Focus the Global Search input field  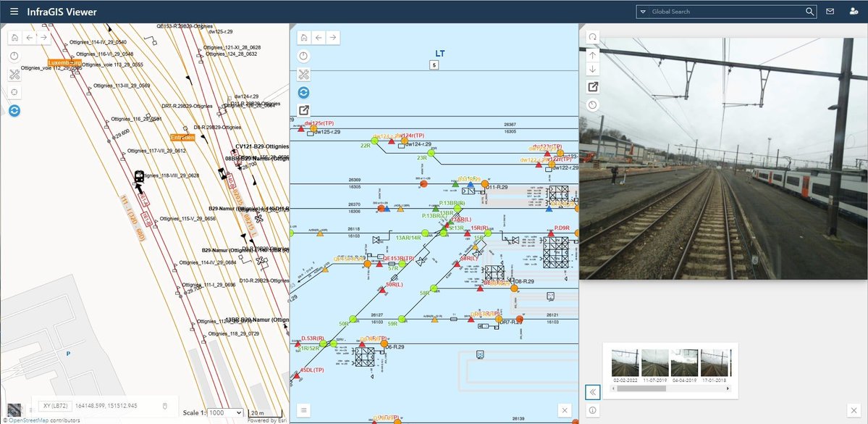[725, 12]
